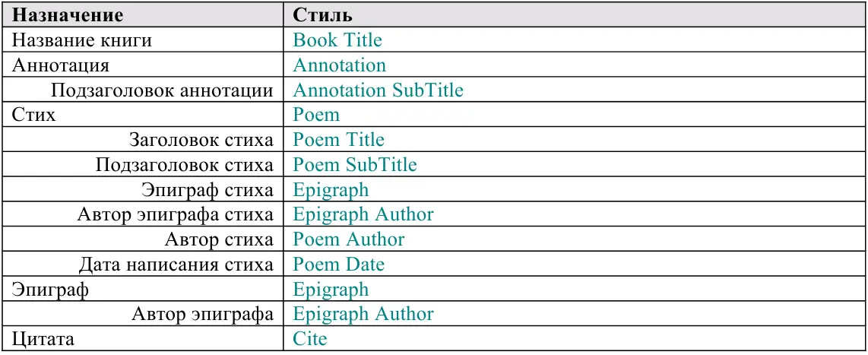Image resolution: width=868 pixels, height=355 pixels.
Task: Click the Стих row label
Action: point(33,116)
